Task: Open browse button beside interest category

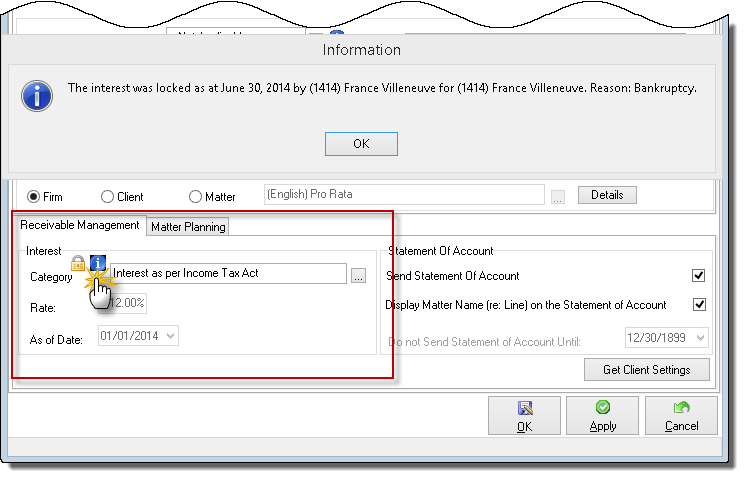Action: coord(359,275)
